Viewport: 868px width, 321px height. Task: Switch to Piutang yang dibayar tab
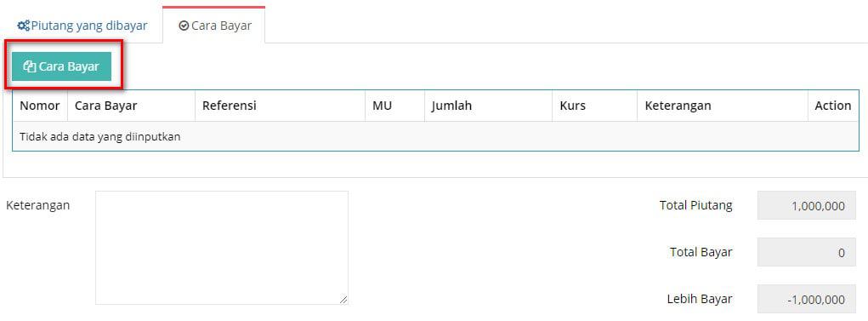[x=82, y=26]
